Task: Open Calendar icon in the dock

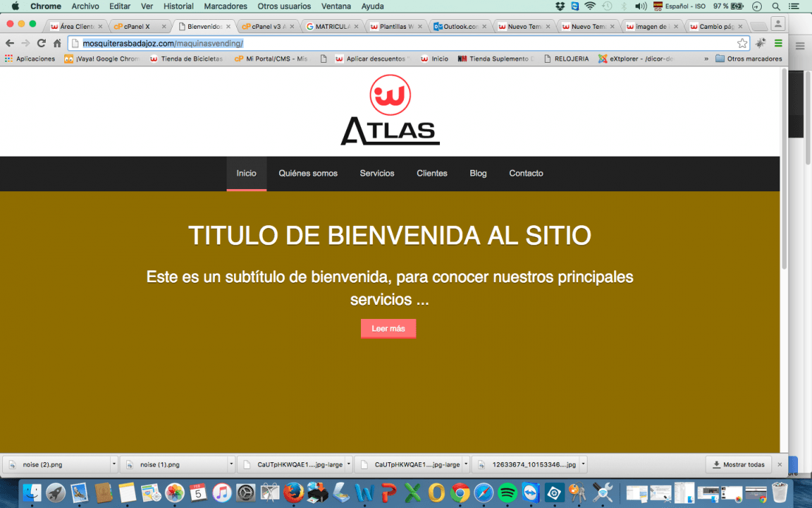Action: [199, 492]
